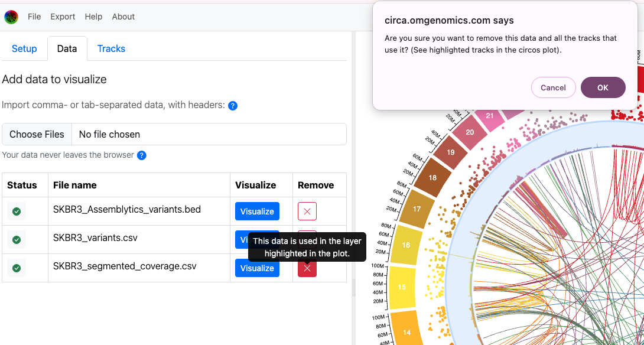
Task: Click status check icon for SKBR3_variants.csv
Action: 17,240
